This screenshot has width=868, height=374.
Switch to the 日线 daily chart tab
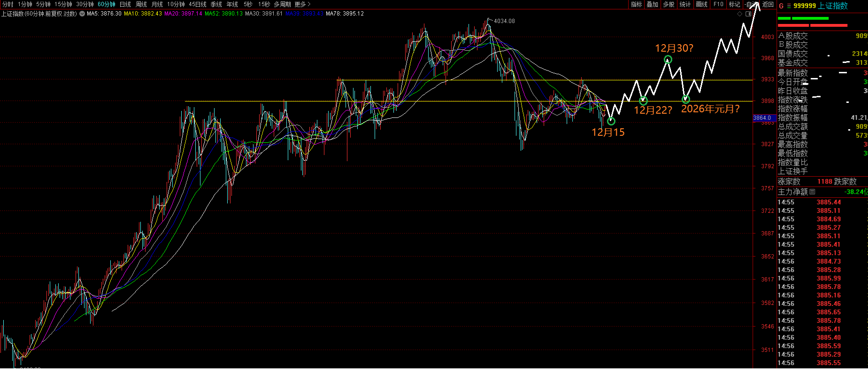(125, 4)
